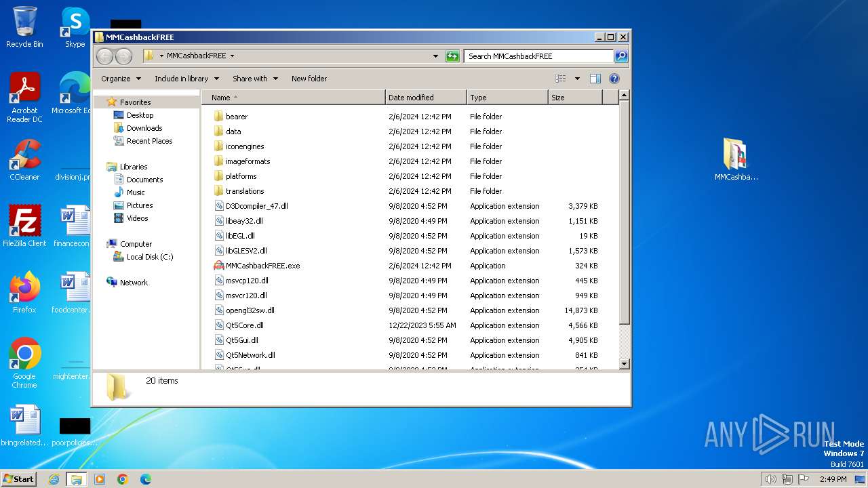Open Internet Explorer from the taskbar
Viewport: 868px width, 488px height.
coord(54,479)
